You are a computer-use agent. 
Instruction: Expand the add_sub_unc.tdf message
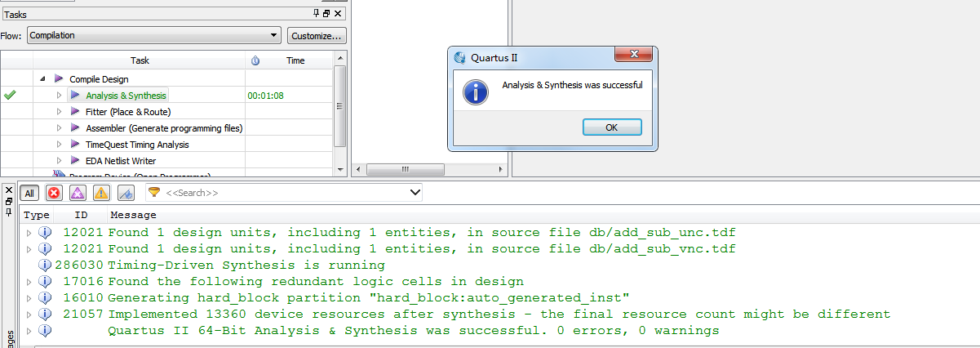[x=29, y=233]
